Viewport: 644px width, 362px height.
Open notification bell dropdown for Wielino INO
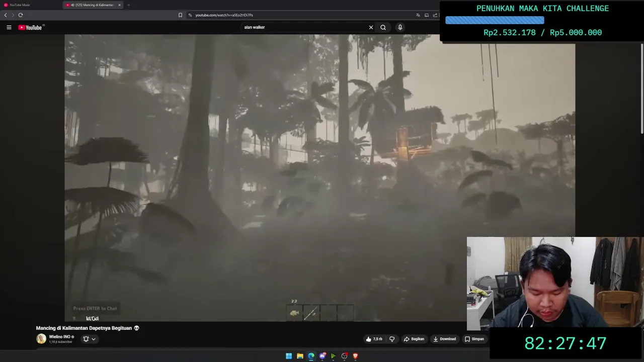89,339
